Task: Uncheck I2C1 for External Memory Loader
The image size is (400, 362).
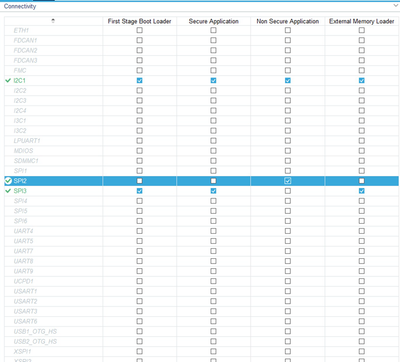Action: 362,80
